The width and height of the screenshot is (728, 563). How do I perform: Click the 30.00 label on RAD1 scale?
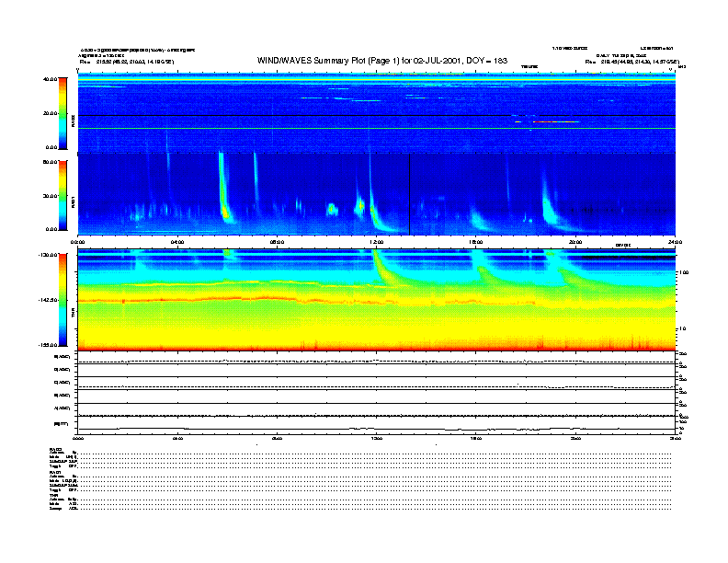tap(50, 196)
